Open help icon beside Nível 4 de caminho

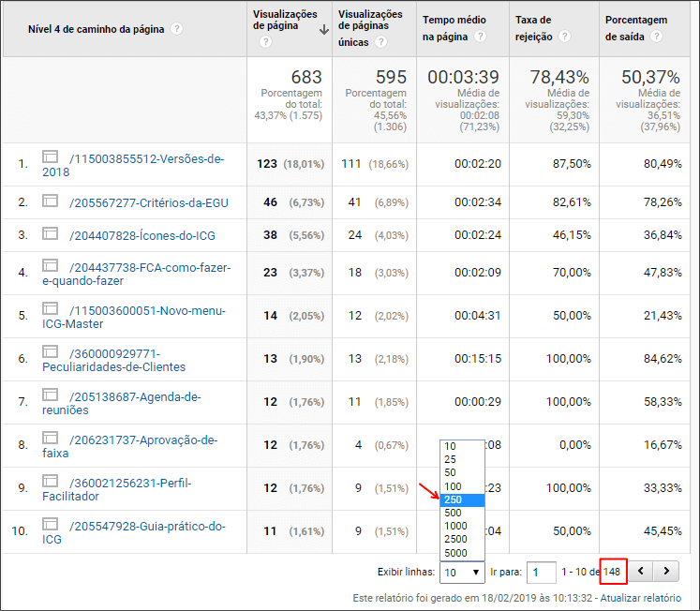(x=177, y=29)
